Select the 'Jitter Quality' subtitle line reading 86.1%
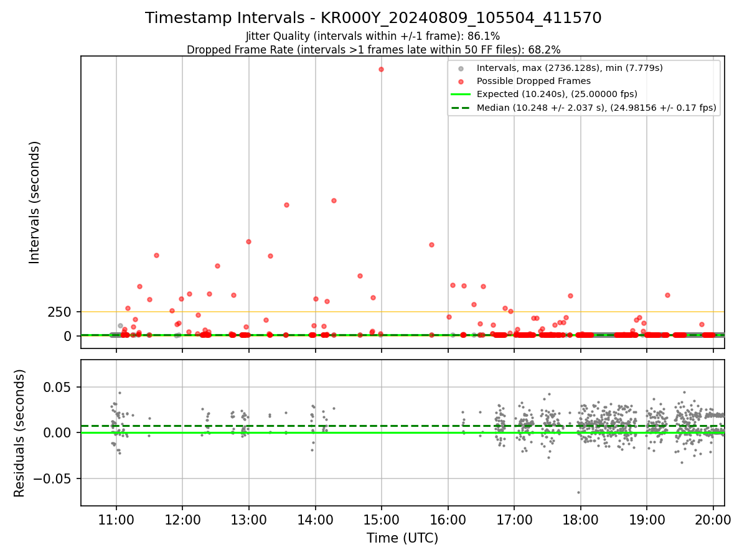 click(x=374, y=36)
